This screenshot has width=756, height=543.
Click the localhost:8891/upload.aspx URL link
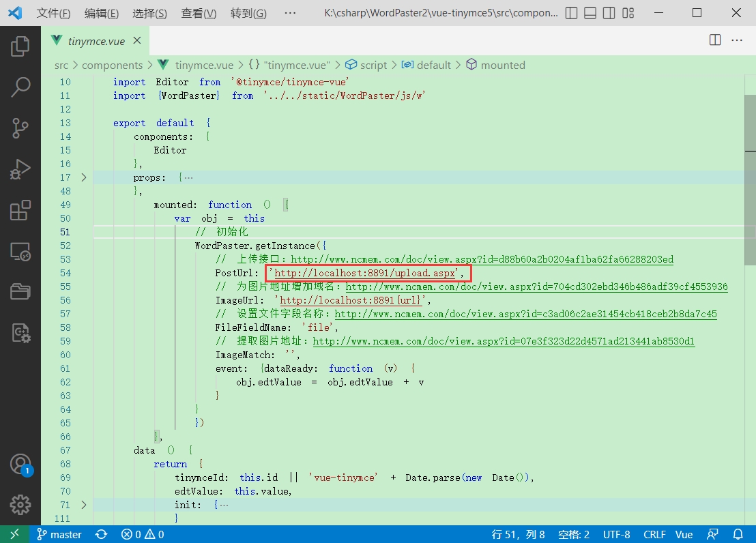364,273
